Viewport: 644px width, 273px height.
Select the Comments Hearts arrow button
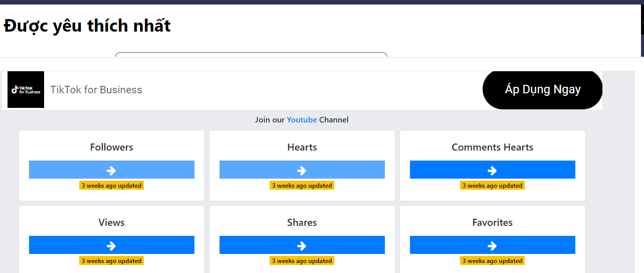point(493,170)
